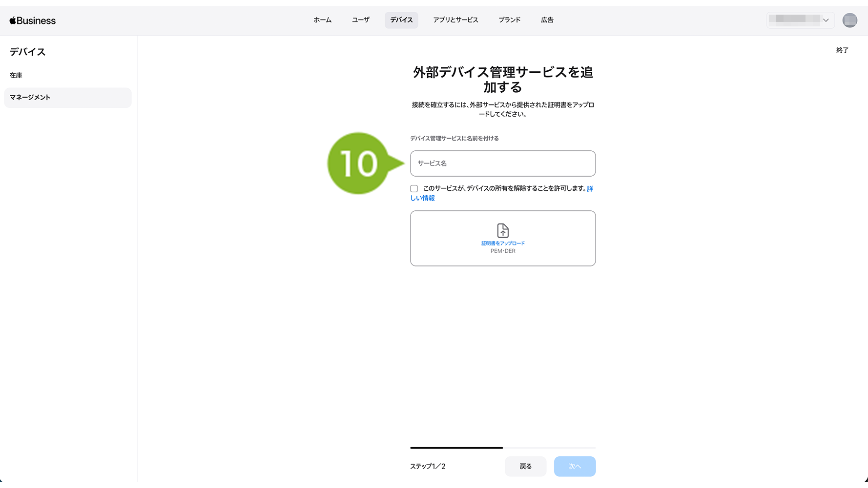
Task: Open the ブランド tab
Action: [x=509, y=20]
